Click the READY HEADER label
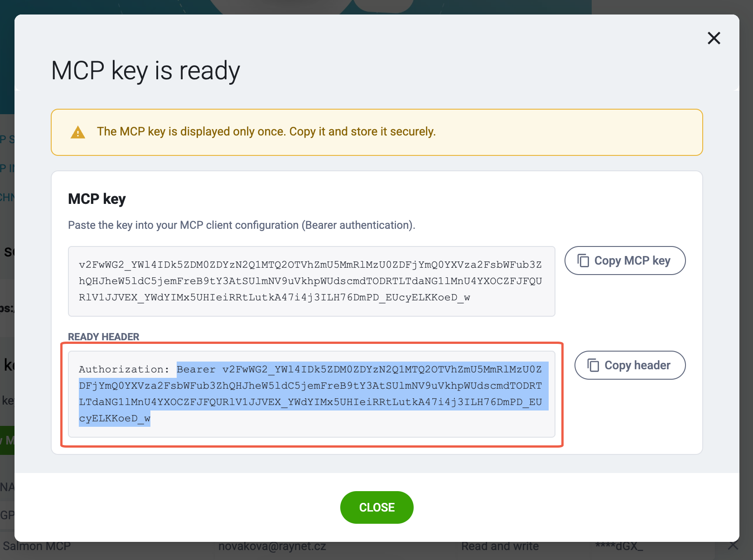 coord(103,337)
